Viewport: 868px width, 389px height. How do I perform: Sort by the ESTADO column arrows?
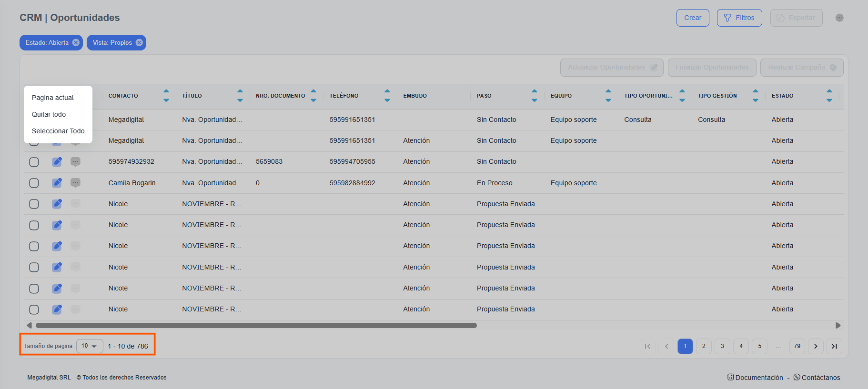tap(829, 96)
